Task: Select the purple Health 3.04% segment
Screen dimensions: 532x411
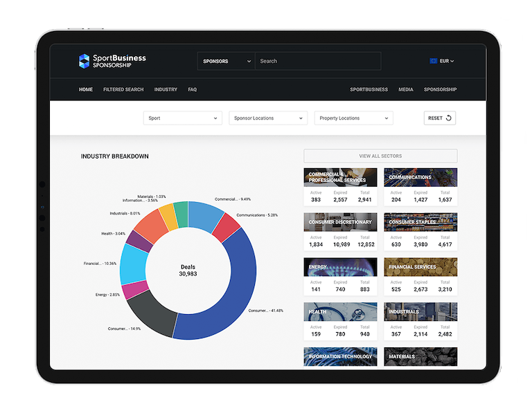Action: pos(140,241)
